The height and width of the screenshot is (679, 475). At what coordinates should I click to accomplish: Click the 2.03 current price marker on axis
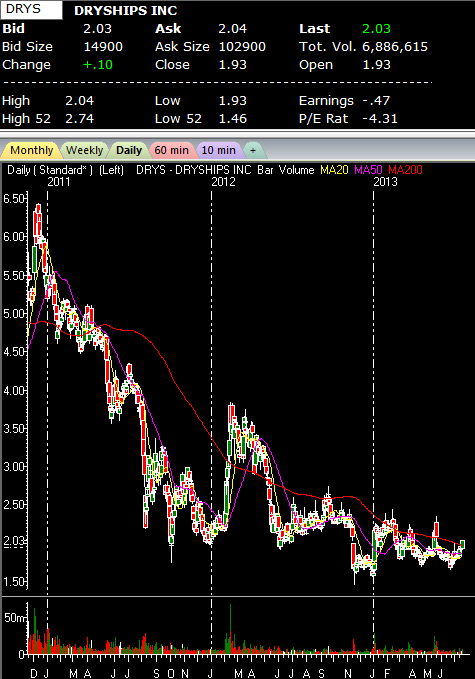tap(14, 541)
